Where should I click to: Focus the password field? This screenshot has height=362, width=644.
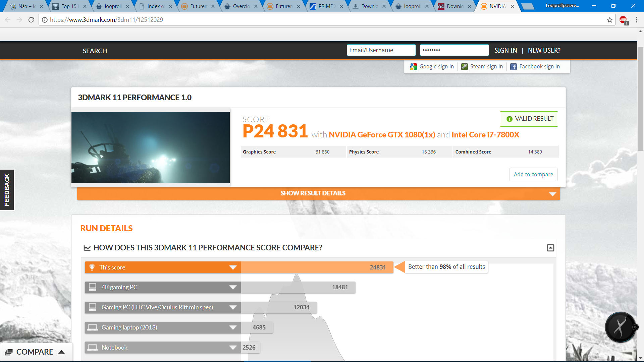[x=454, y=50]
